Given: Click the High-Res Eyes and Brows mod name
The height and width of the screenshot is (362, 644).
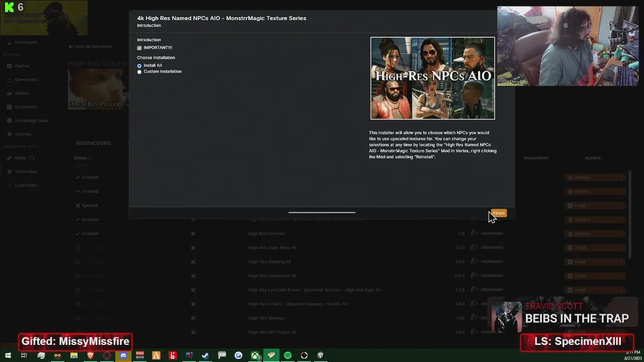Looking at the screenshot, I should pyautogui.click(x=314, y=290).
